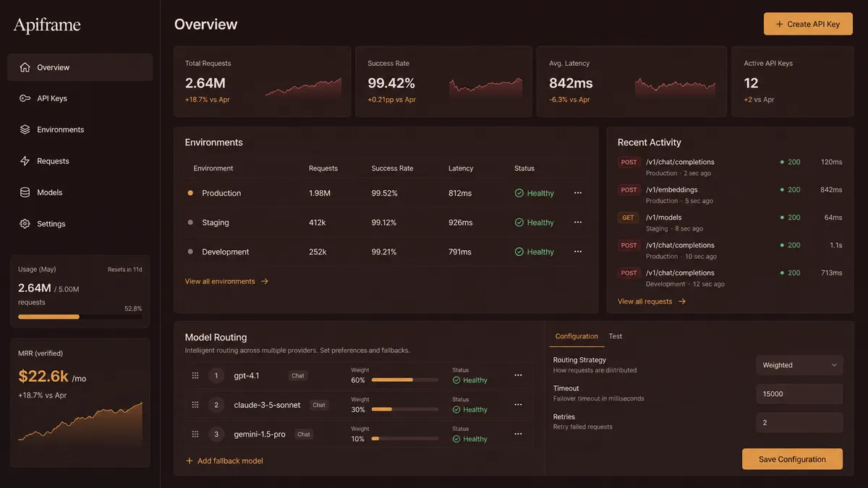Open the gemini-1.5-pro options menu
The image size is (868, 488).
tap(518, 434)
